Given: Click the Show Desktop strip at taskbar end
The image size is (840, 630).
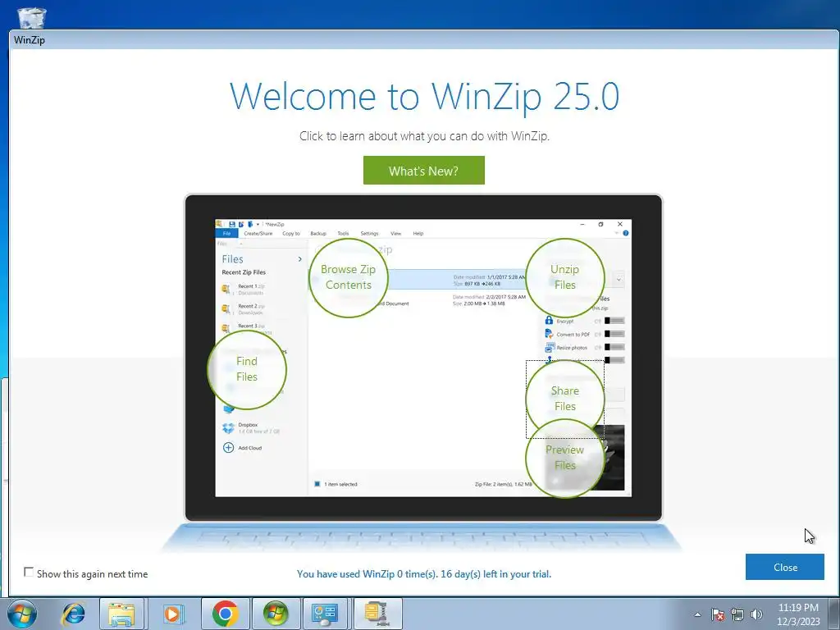Looking at the screenshot, I should tap(835, 614).
